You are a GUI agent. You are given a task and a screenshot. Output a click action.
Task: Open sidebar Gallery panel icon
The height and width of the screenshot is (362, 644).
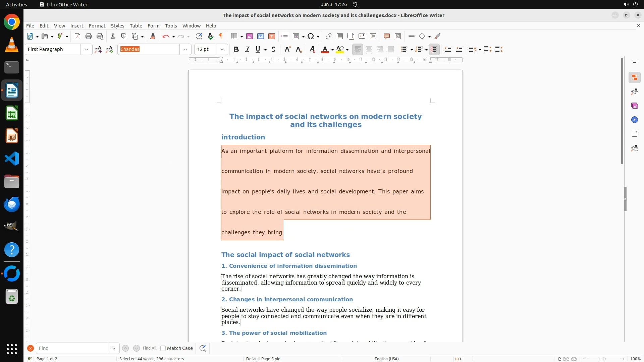coord(634,106)
